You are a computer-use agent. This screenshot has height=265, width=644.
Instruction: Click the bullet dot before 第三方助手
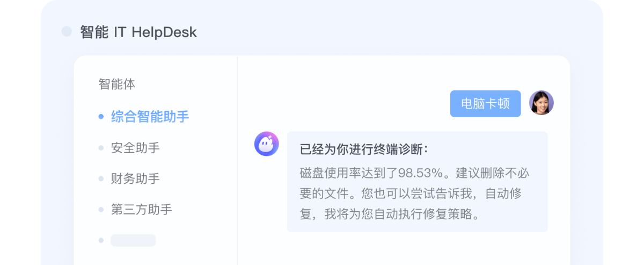101,210
